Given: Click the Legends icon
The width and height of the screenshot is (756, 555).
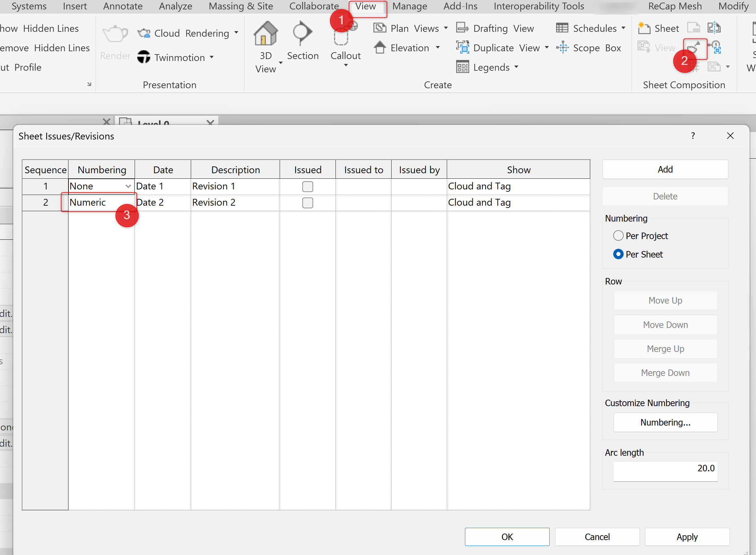Looking at the screenshot, I should pos(462,67).
